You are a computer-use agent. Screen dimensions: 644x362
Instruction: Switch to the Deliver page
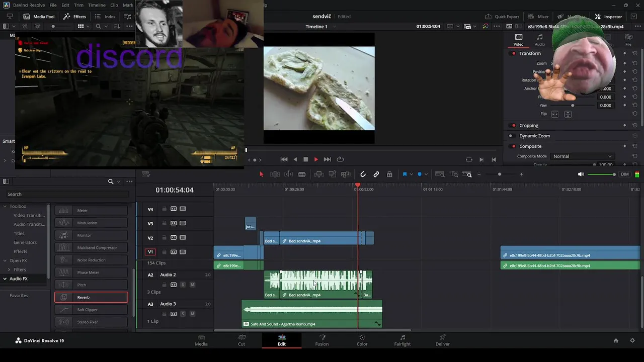(443, 340)
